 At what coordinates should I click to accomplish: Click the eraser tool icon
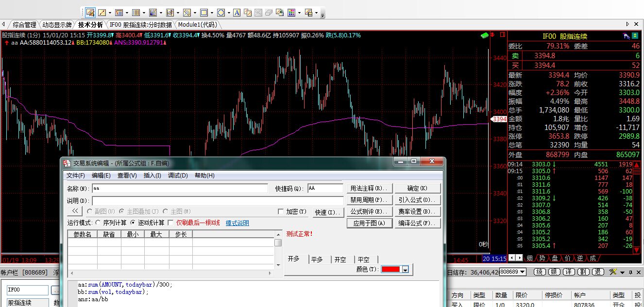(x=270, y=13)
